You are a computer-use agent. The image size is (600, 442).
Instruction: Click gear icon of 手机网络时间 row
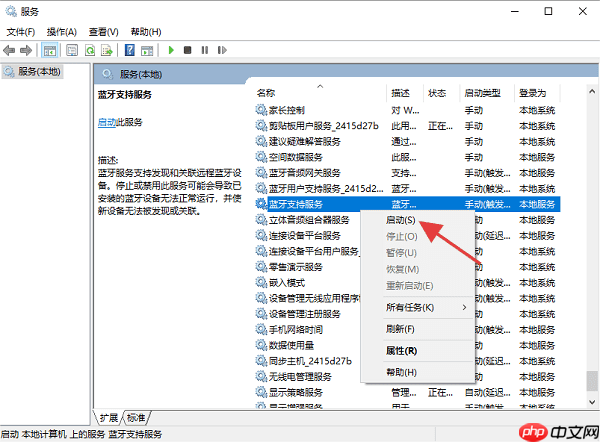(261, 329)
